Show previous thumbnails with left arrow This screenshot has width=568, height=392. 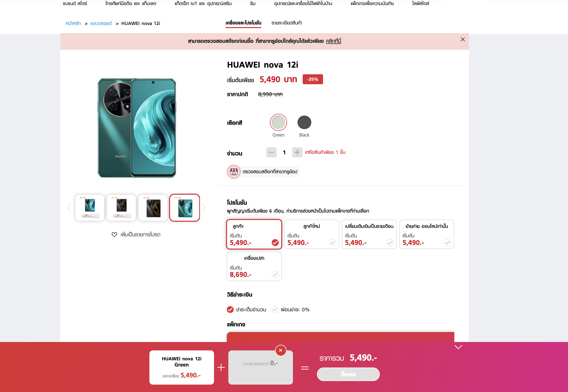(x=69, y=207)
